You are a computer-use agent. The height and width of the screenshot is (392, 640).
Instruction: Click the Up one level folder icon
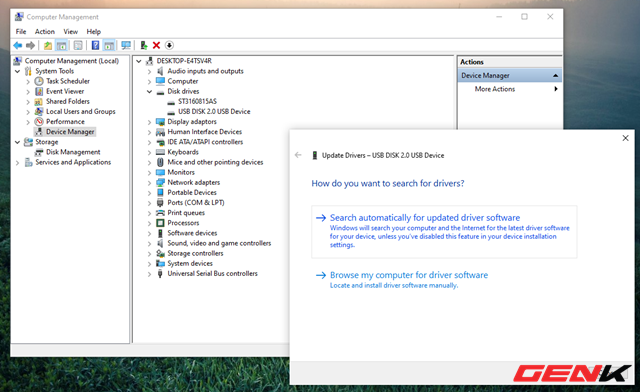(48, 45)
